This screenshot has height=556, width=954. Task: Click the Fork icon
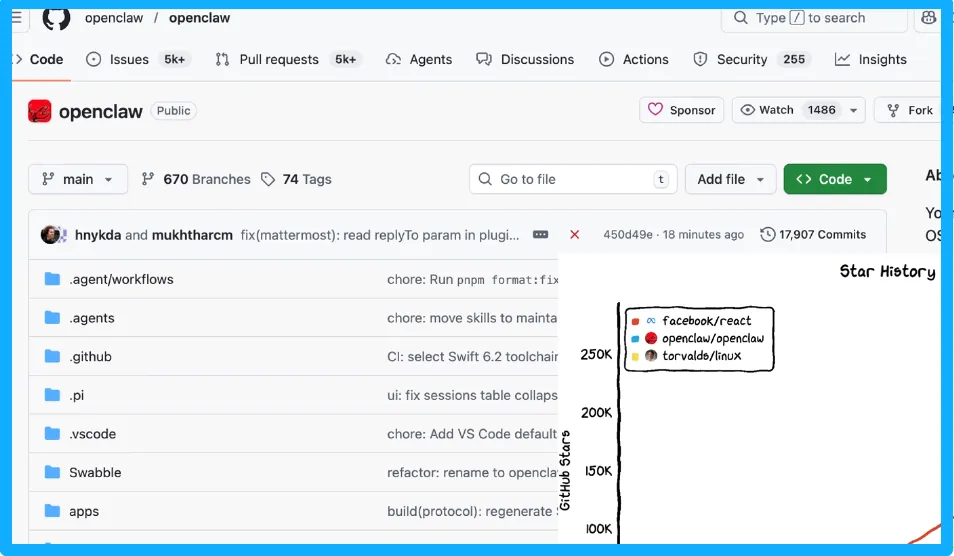pyautogui.click(x=893, y=111)
